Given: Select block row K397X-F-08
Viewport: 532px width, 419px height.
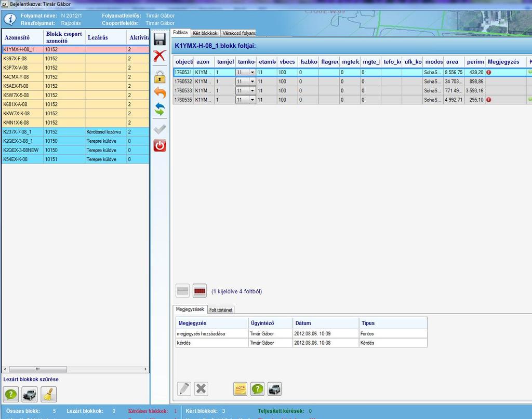Looking at the screenshot, I should [75, 59].
